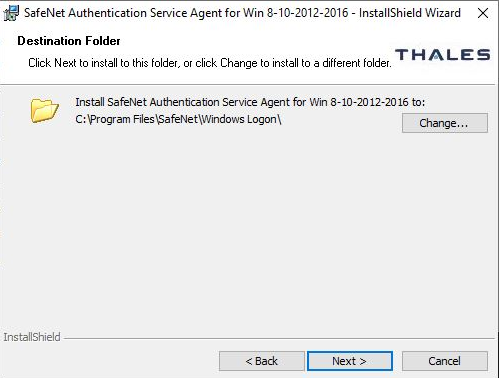
Task: Click the 'InstallShield Wizard' text in the title
Action: 410,13
